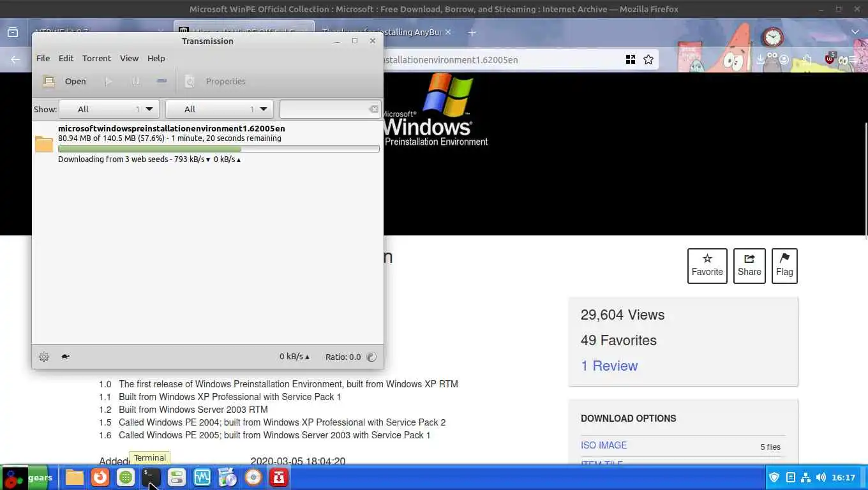
Task: Close the AnyBurn Firefox tab
Action: coord(447,32)
